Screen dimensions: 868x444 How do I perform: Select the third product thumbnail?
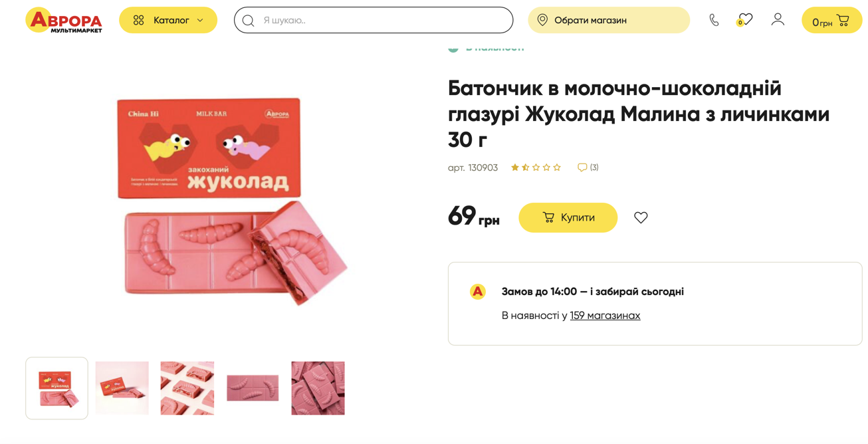click(187, 388)
